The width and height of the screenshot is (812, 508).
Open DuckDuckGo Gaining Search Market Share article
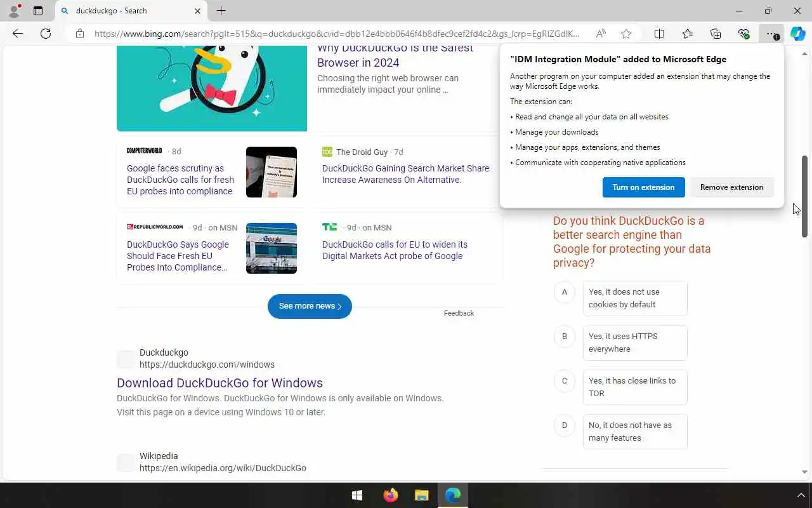click(406, 174)
